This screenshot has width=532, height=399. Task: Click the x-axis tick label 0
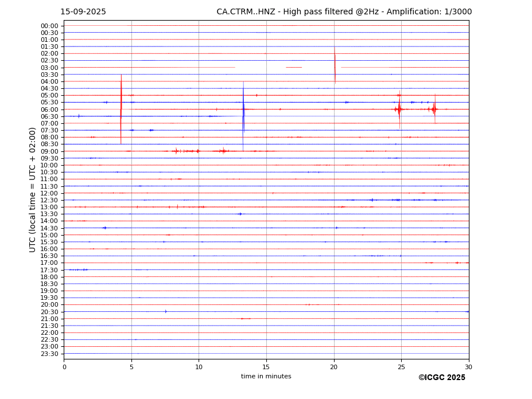coord(64,367)
